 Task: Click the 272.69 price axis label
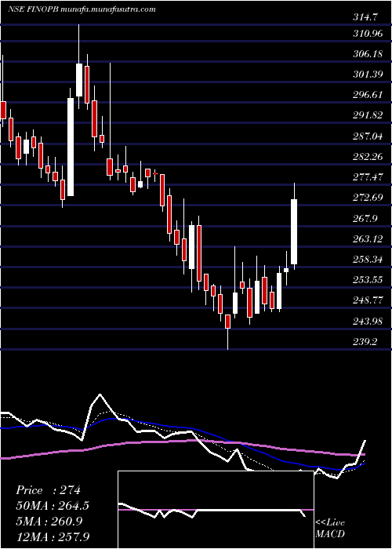[x=369, y=198]
